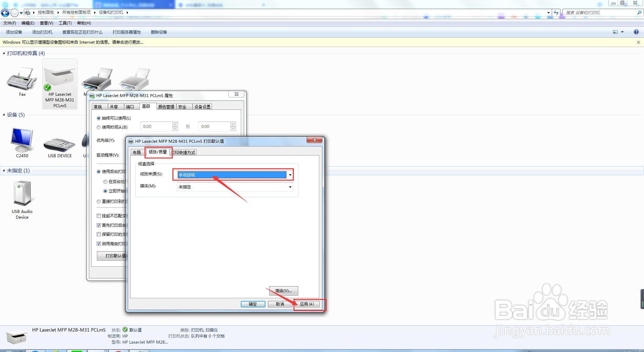
Task: Open the 文件(F) menu
Action: click(x=10, y=23)
